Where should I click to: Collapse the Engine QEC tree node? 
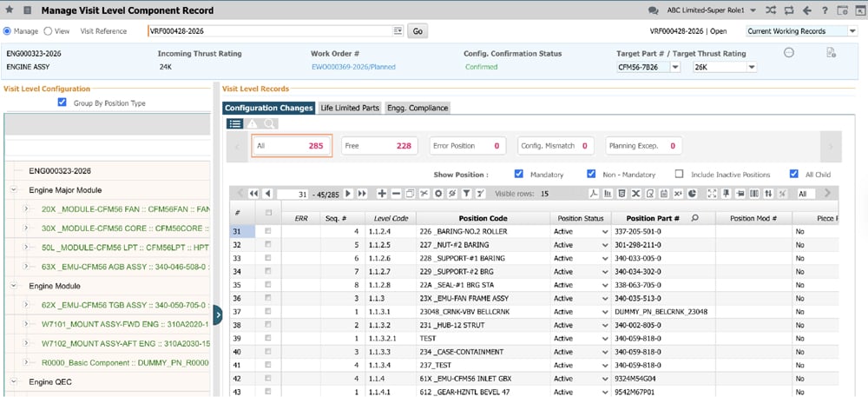coord(13,381)
